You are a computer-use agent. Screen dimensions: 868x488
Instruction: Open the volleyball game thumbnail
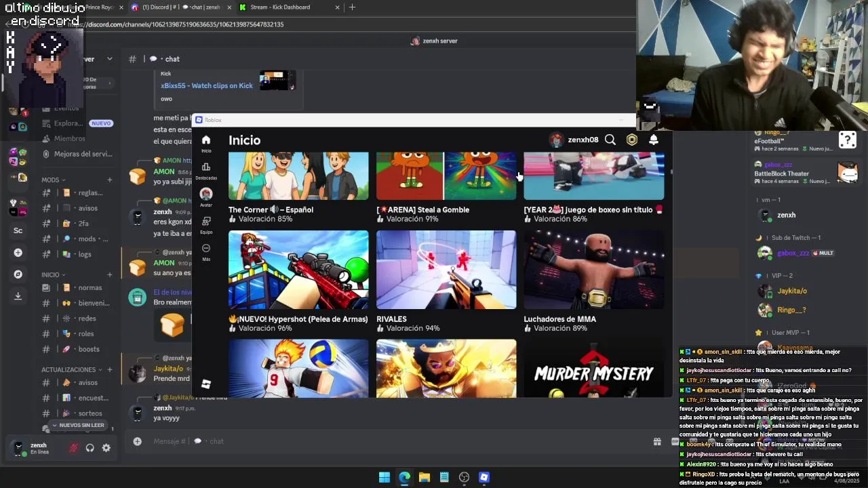point(298,369)
